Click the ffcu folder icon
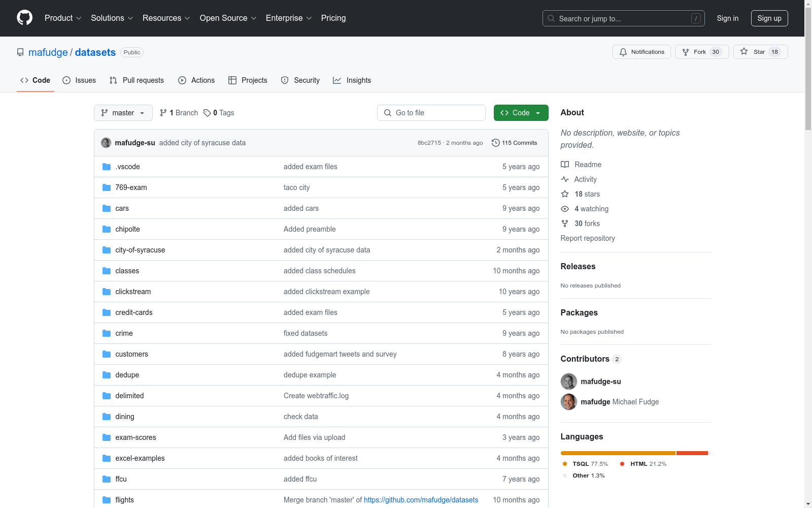812x508 pixels. pos(107,479)
